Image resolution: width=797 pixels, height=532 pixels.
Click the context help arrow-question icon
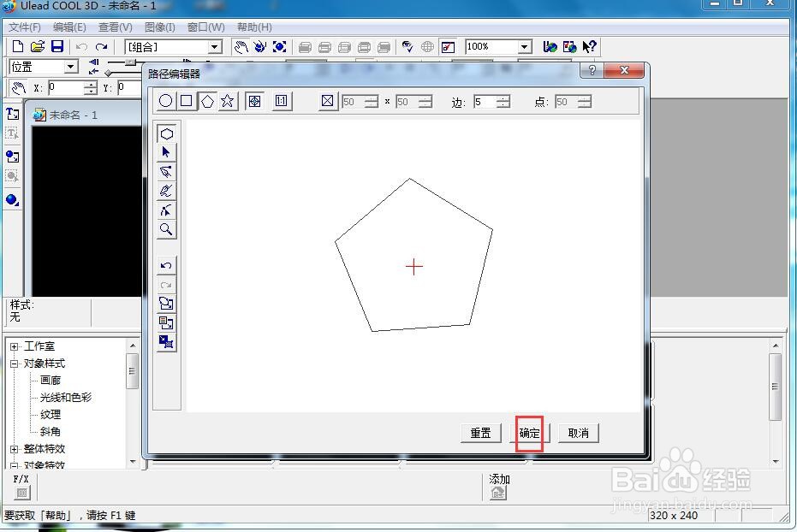(x=589, y=47)
